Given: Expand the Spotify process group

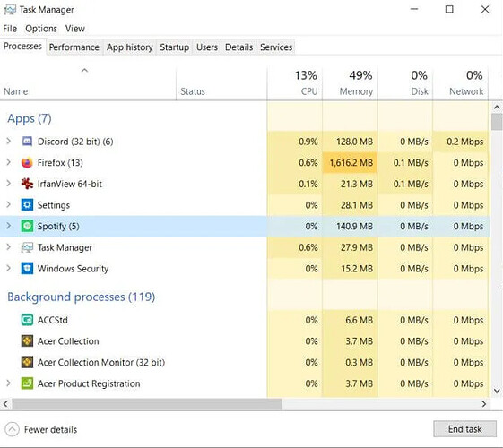Looking at the screenshot, I should (x=9, y=226).
